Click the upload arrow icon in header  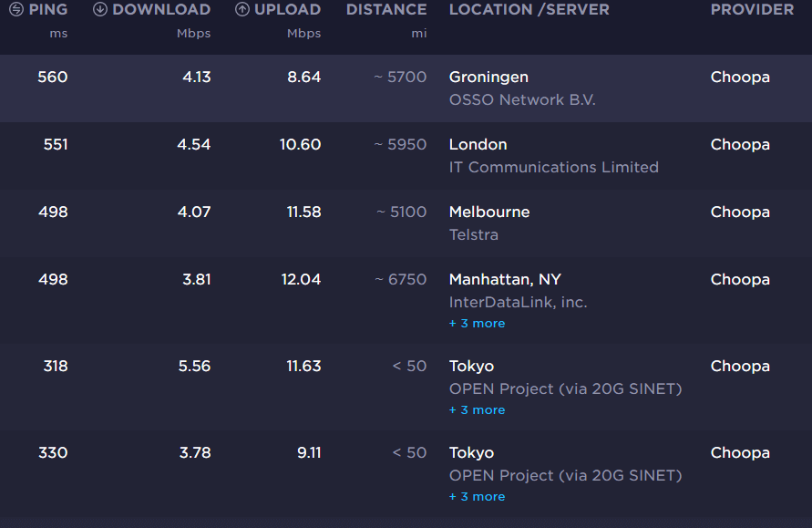point(242,9)
